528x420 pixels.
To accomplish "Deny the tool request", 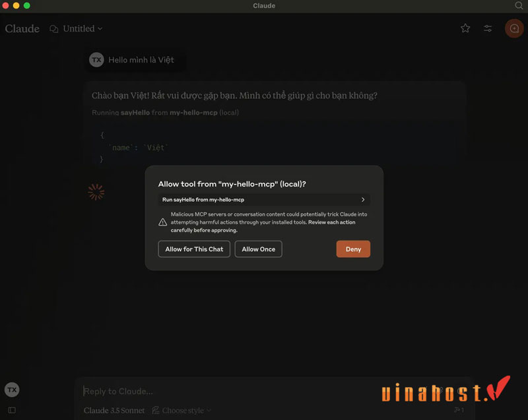I will (x=353, y=249).
